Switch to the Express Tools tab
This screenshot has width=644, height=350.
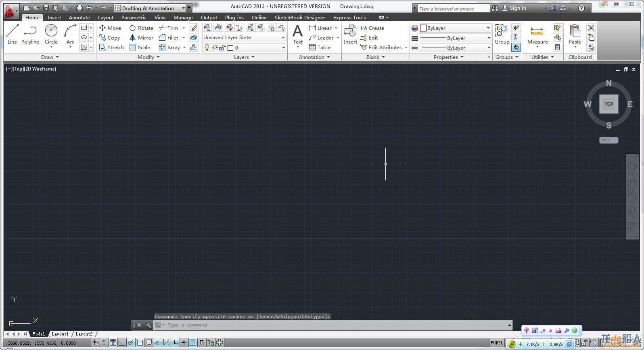[x=349, y=17]
